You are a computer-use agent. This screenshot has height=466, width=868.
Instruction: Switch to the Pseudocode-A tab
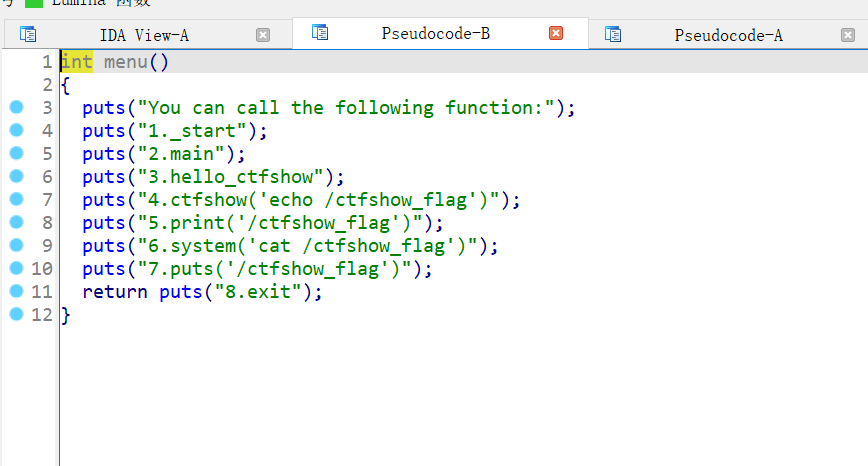pos(728,35)
